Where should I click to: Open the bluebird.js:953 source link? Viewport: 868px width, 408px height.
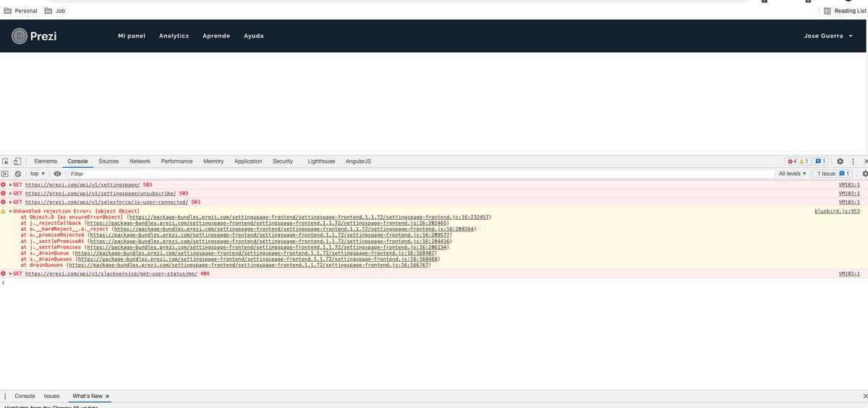click(x=838, y=211)
